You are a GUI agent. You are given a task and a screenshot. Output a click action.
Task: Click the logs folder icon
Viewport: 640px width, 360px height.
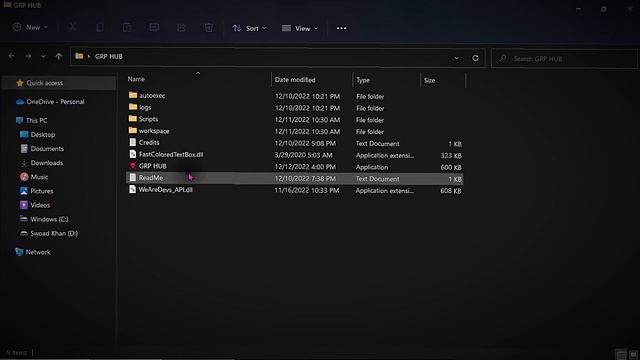[x=133, y=107]
